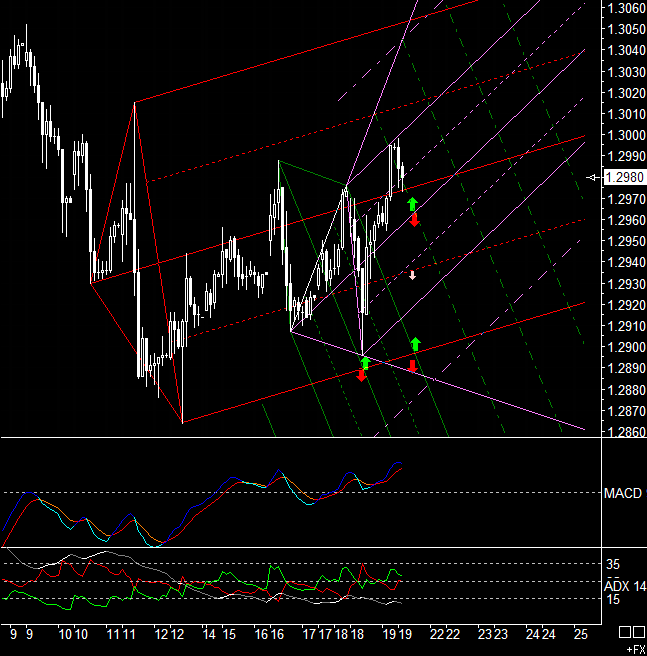
Task: Click the 1.2880 price axis label
Action: pos(626,390)
